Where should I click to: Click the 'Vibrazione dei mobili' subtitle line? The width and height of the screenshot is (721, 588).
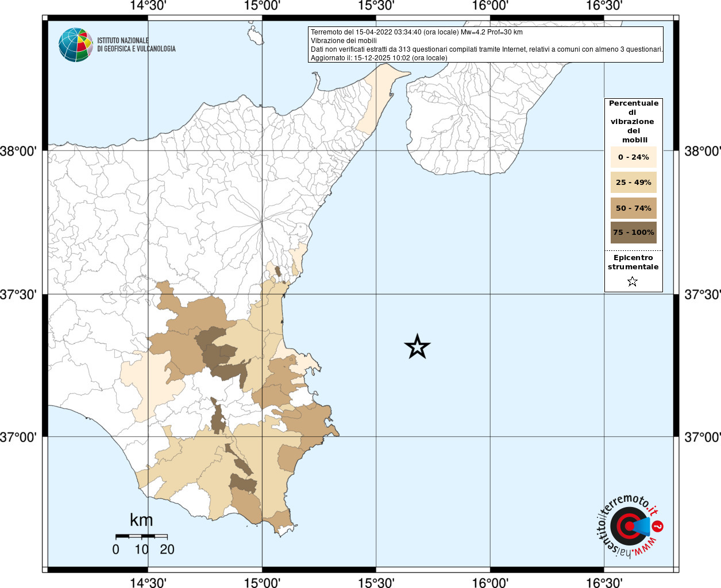[x=344, y=41]
